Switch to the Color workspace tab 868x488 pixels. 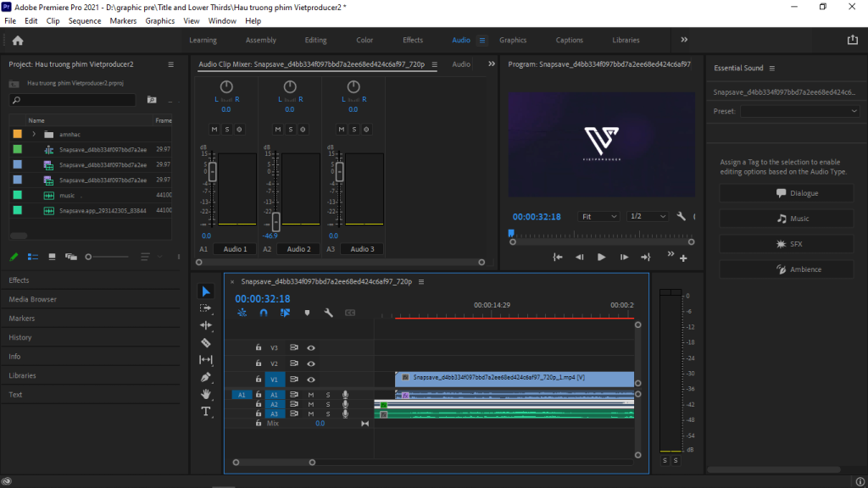point(364,40)
